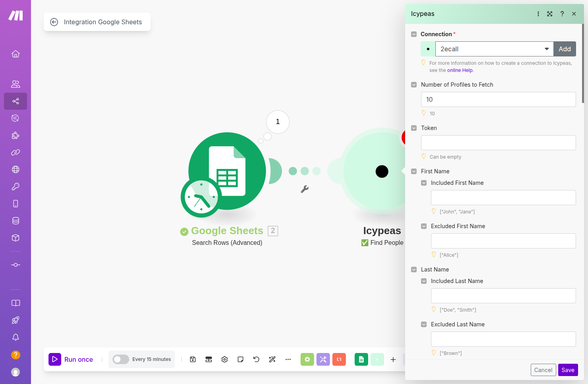The height and width of the screenshot is (384, 588).
Task: Collapse the First Name section
Action: [414, 171]
